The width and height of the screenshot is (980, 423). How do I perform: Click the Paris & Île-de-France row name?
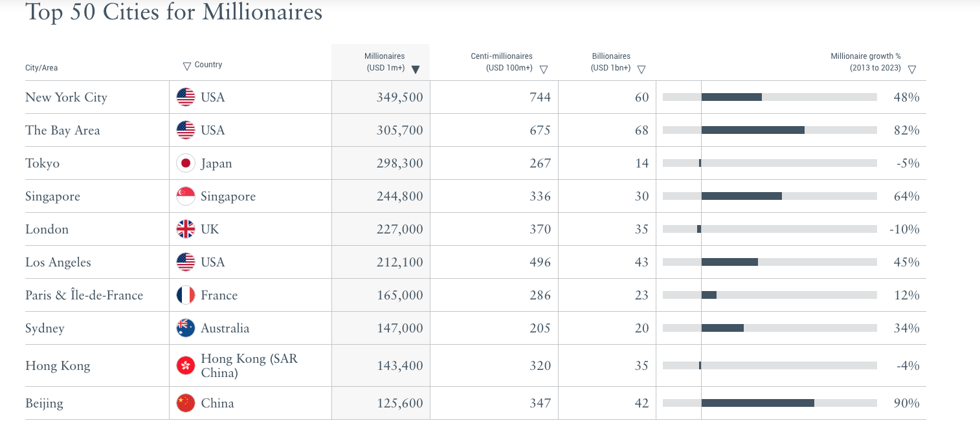[x=84, y=295]
